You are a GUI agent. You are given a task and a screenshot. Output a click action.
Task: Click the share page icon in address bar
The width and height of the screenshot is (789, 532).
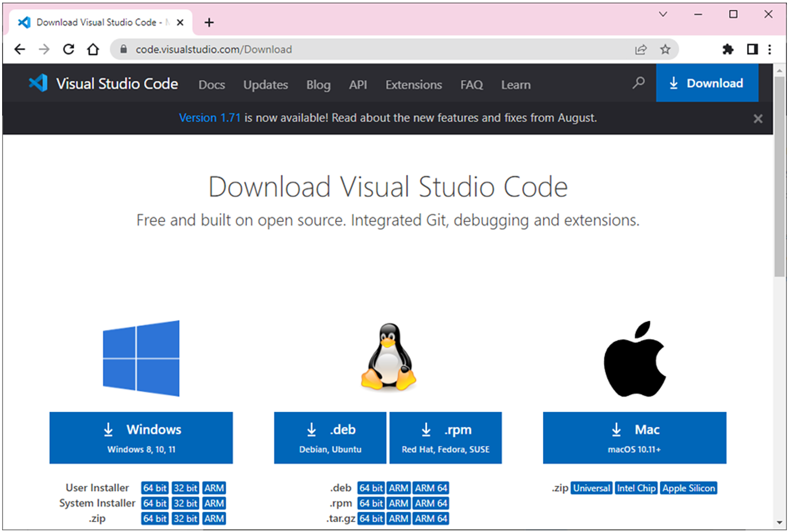pyautogui.click(x=640, y=49)
